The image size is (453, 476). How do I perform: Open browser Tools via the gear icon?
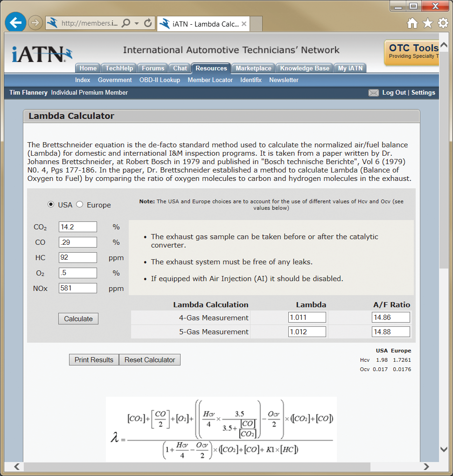(x=442, y=22)
